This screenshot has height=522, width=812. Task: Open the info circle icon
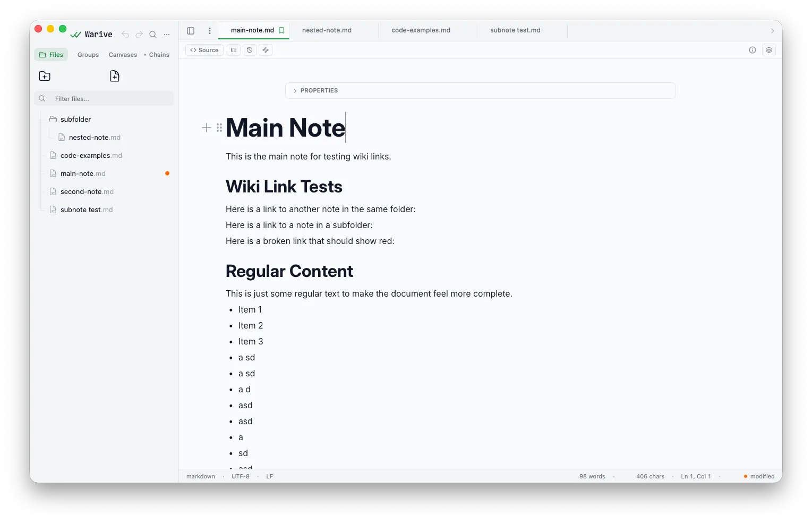pyautogui.click(x=753, y=50)
